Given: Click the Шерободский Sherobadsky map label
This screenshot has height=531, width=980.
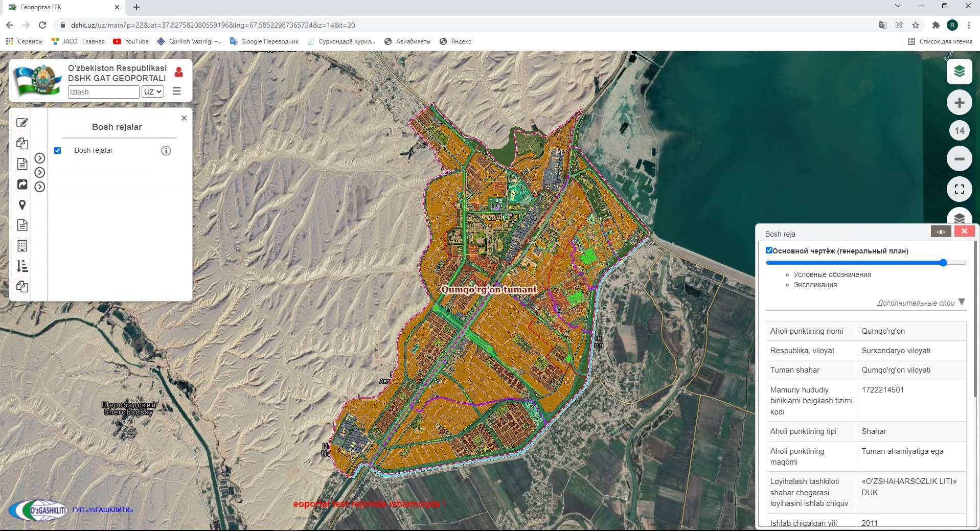Looking at the screenshot, I should tap(129, 408).
